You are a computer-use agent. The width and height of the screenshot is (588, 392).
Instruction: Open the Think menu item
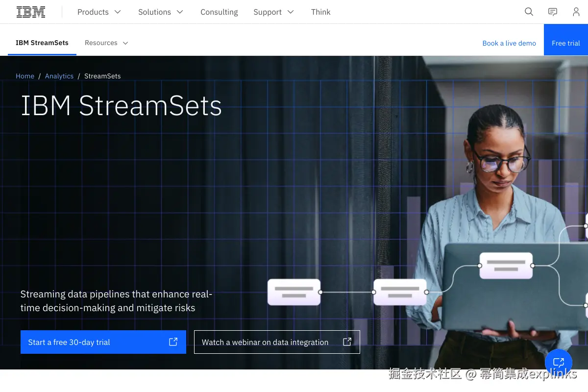coord(321,12)
